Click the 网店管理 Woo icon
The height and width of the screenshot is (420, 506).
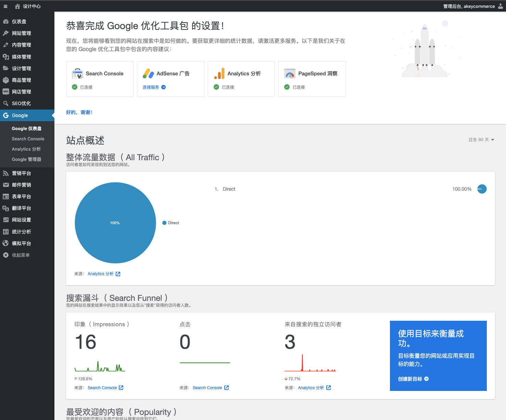click(6, 92)
